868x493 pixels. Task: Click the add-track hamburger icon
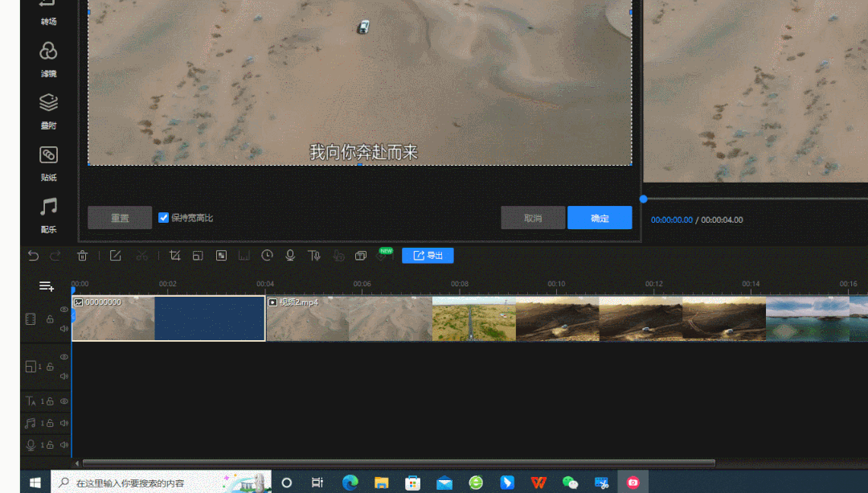[46, 286]
